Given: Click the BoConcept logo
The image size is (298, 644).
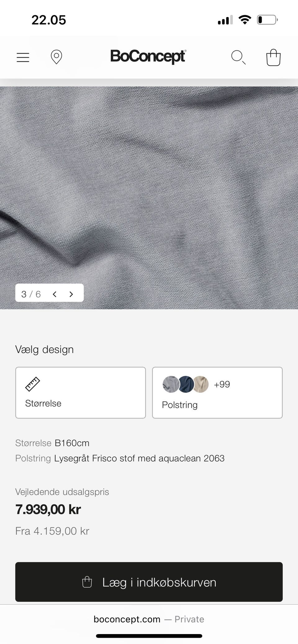Looking at the screenshot, I should click(148, 57).
